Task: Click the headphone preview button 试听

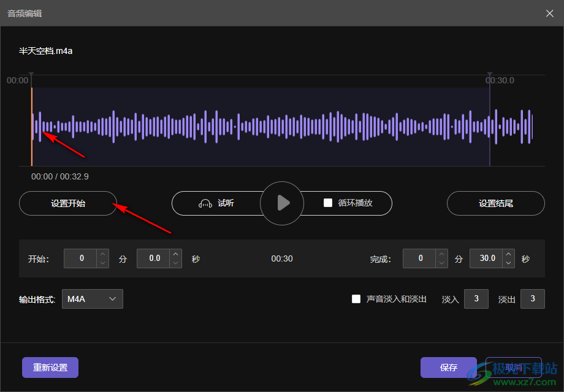Action: click(216, 203)
